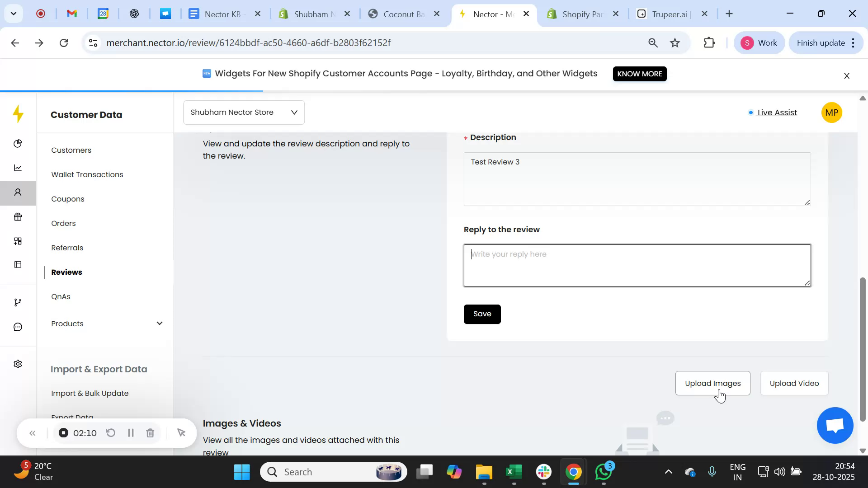Select Reviews in the Customer Data menu
868x488 pixels.
(x=66, y=272)
